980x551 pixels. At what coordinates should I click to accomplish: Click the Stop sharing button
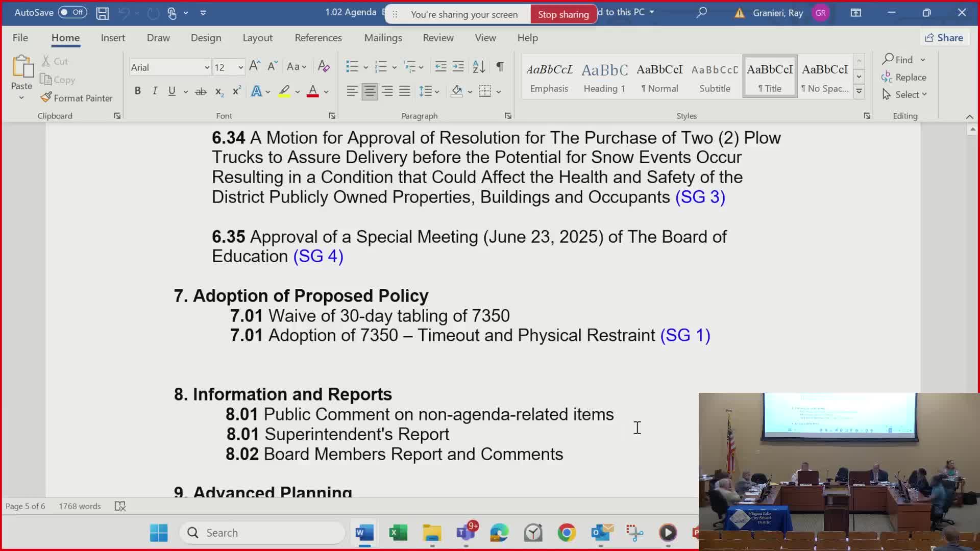coord(563,14)
